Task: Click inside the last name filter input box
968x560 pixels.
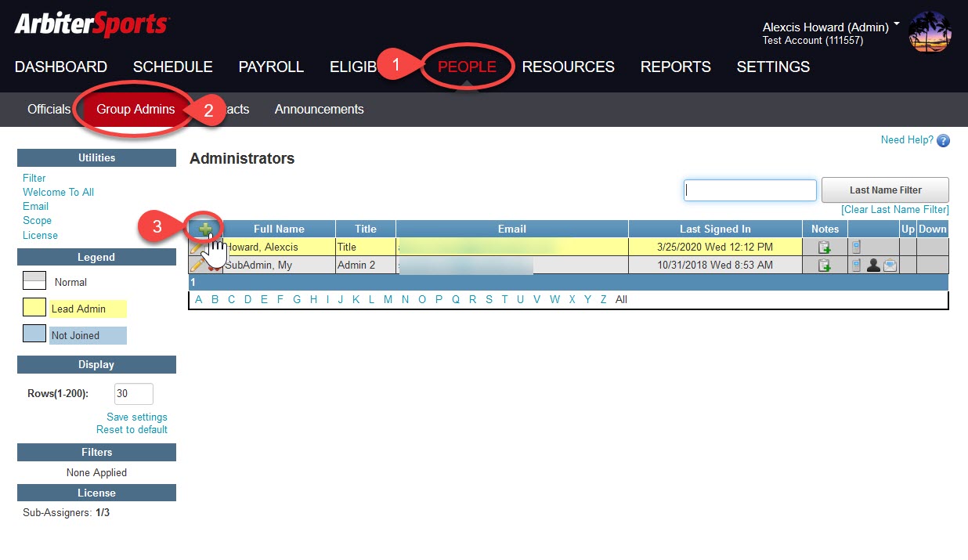Action: (x=749, y=190)
